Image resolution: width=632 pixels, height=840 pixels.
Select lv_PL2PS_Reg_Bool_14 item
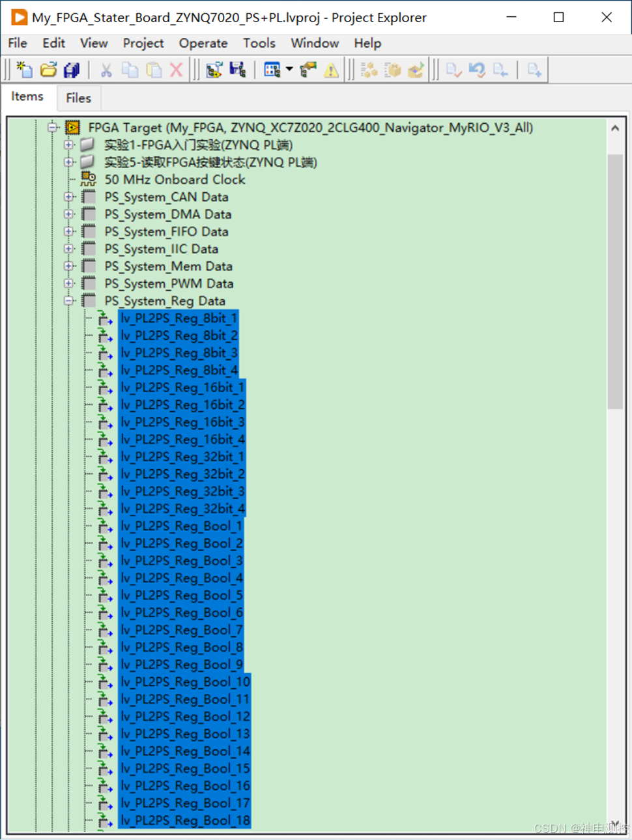coord(184,751)
